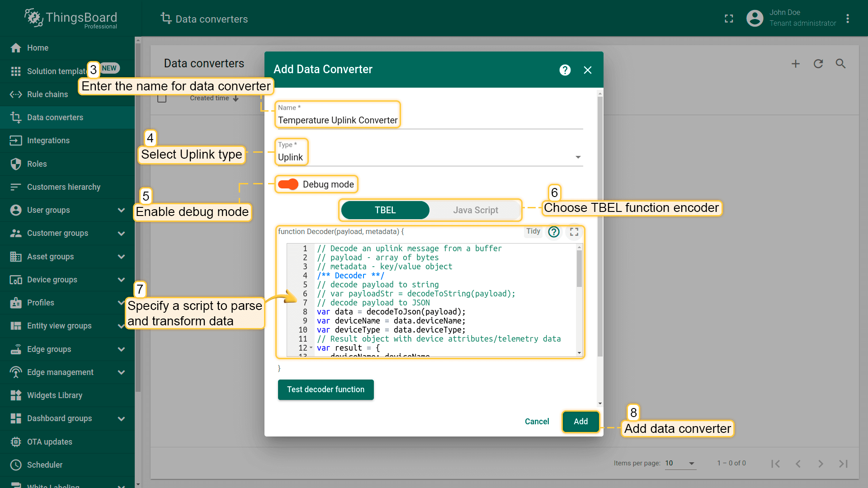Toggle fullscreen icon in top bar

(x=729, y=19)
